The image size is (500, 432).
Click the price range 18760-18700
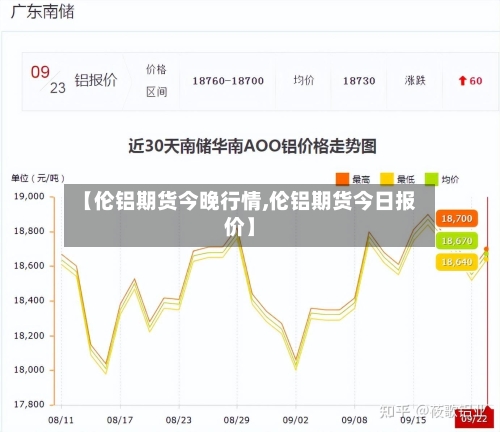tap(228, 81)
